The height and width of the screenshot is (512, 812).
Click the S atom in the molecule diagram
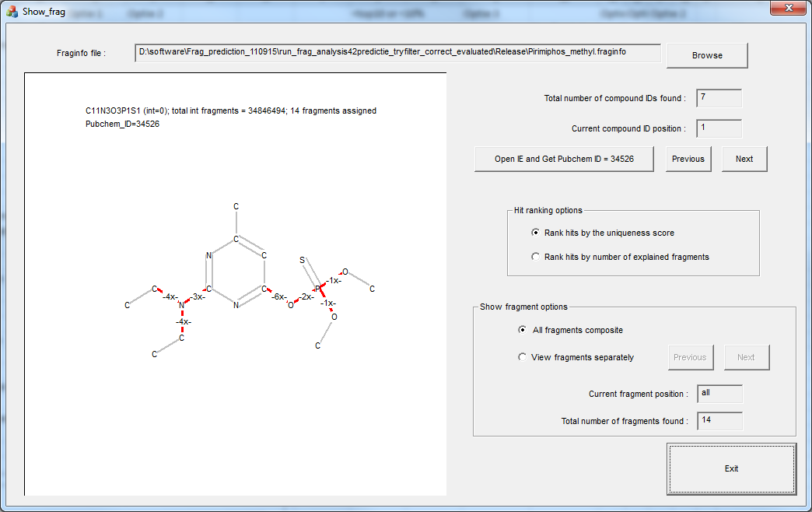tap(302, 260)
